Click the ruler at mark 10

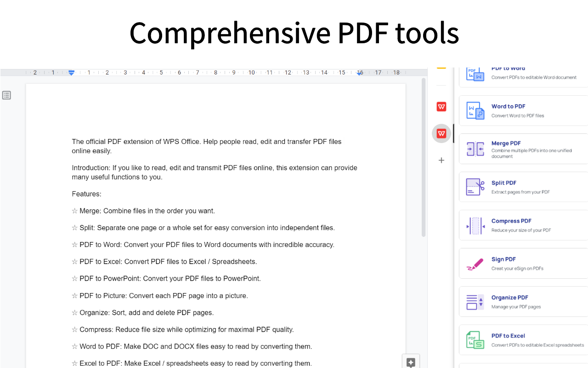(252, 73)
